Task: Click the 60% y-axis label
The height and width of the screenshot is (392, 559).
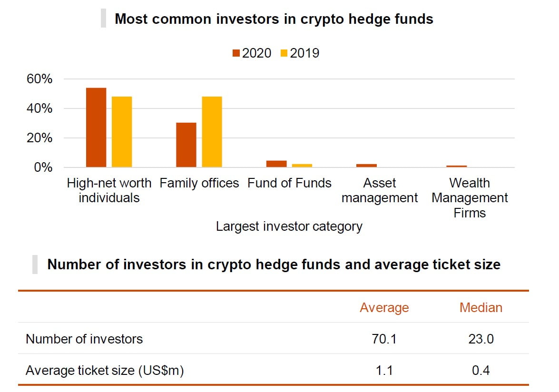Action: (39, 79)
